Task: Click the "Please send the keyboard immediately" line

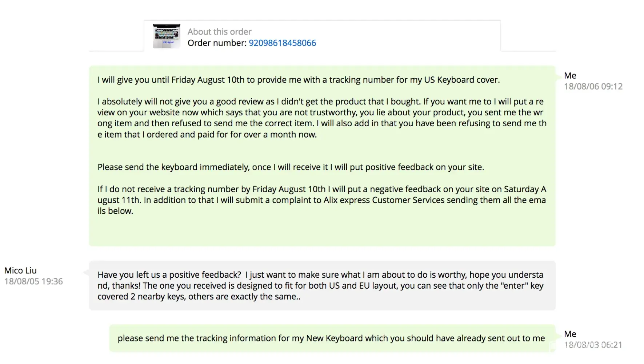Action: 291,167
